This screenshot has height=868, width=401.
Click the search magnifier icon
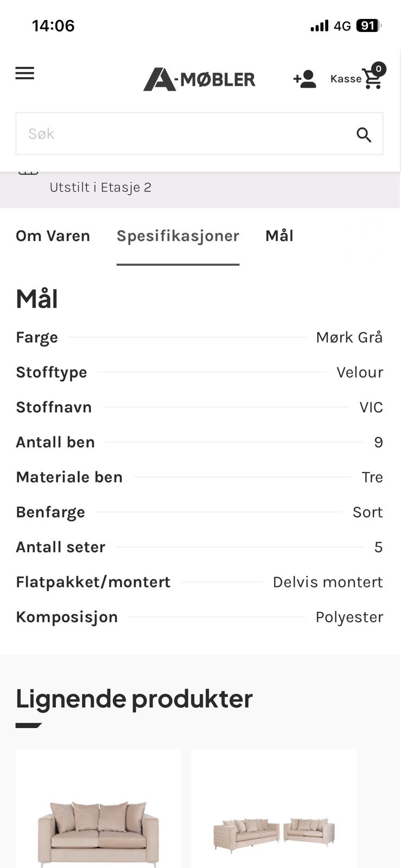point(364,134)
